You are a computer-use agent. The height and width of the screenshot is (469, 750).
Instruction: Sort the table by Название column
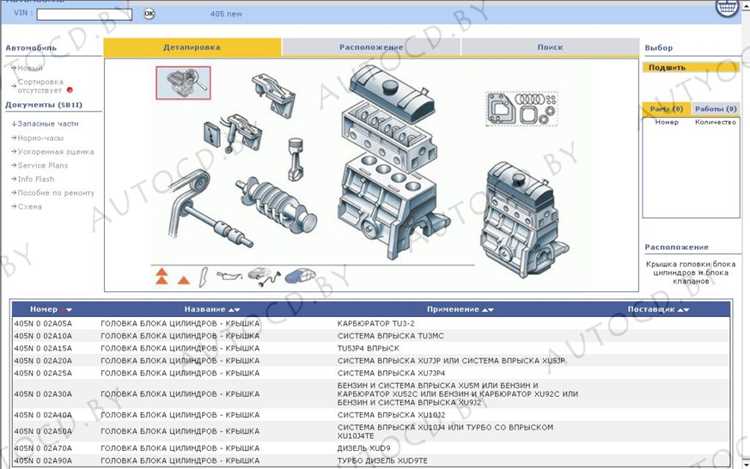coord(211,310)
